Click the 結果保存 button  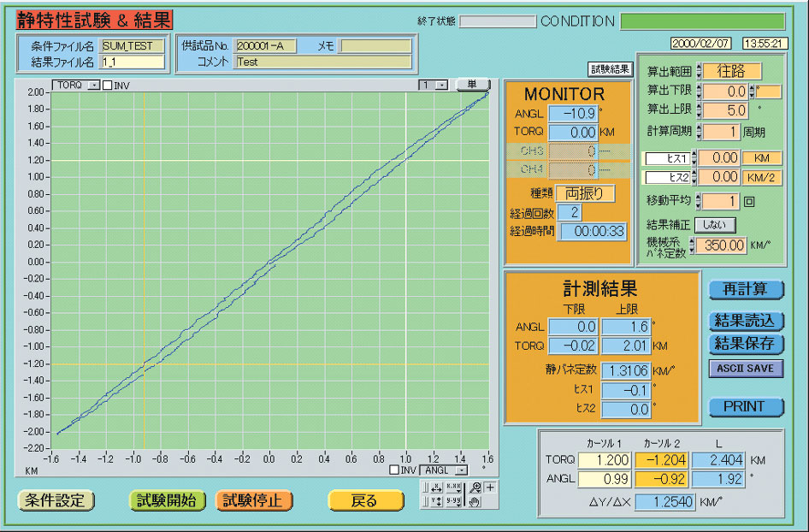coord(746,344)
